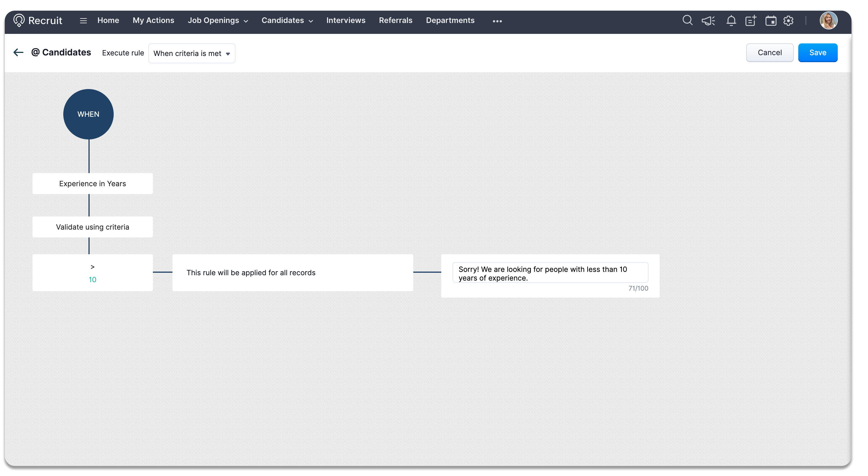Image resolution: width=868 pixels, height=476 pixels.
Task: Click the search magnifier icon
Action: (687, 20)
